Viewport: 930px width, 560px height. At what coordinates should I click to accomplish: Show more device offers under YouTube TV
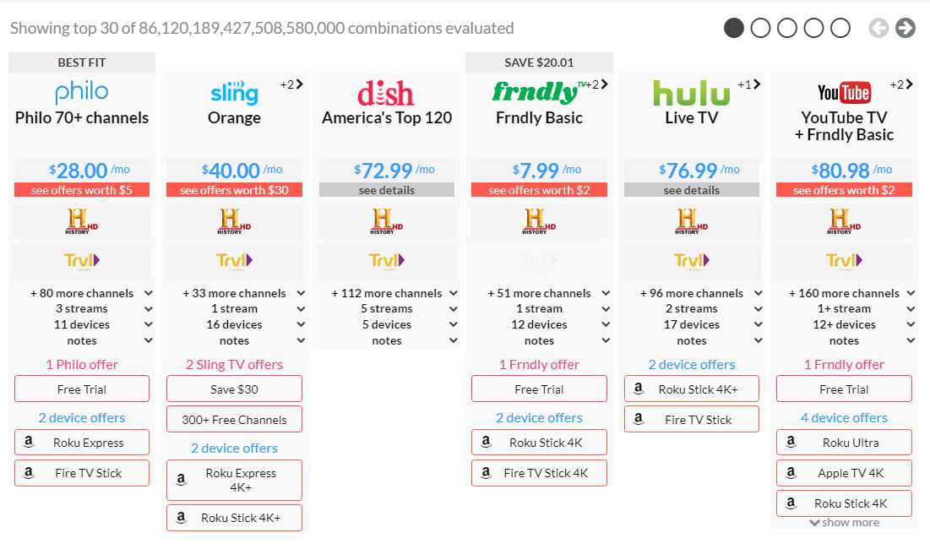[843, 523]
